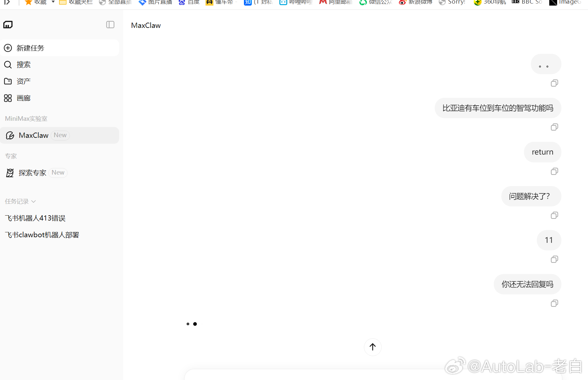Open task record 飞书clawbot机器人部署

click(42, 235)
